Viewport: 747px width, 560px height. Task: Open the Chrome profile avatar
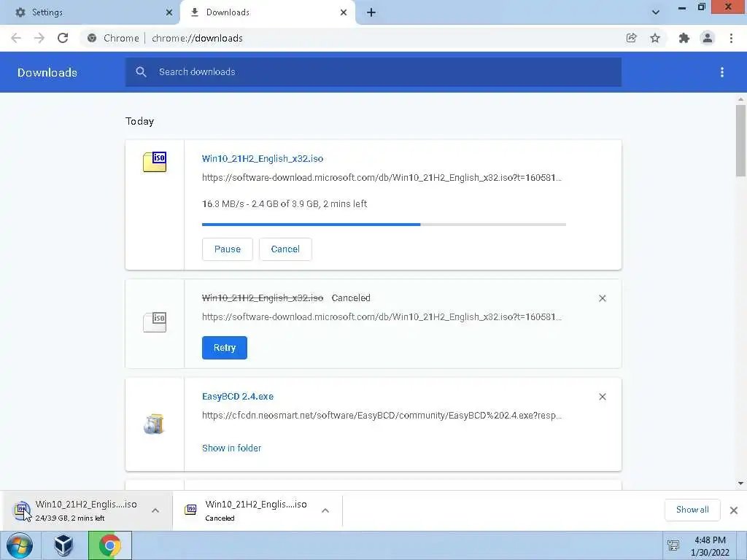[708, 38]
